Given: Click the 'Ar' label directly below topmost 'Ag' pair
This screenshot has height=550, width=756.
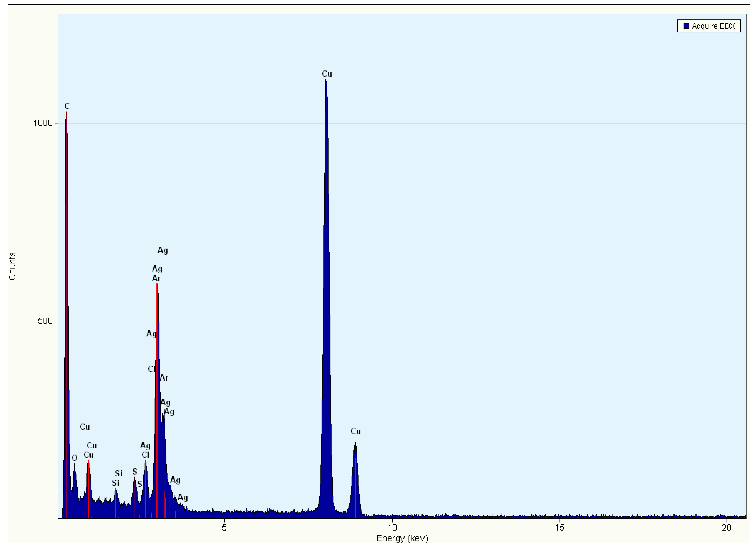Looking at the screenshot, I should (x=156, y=278).
